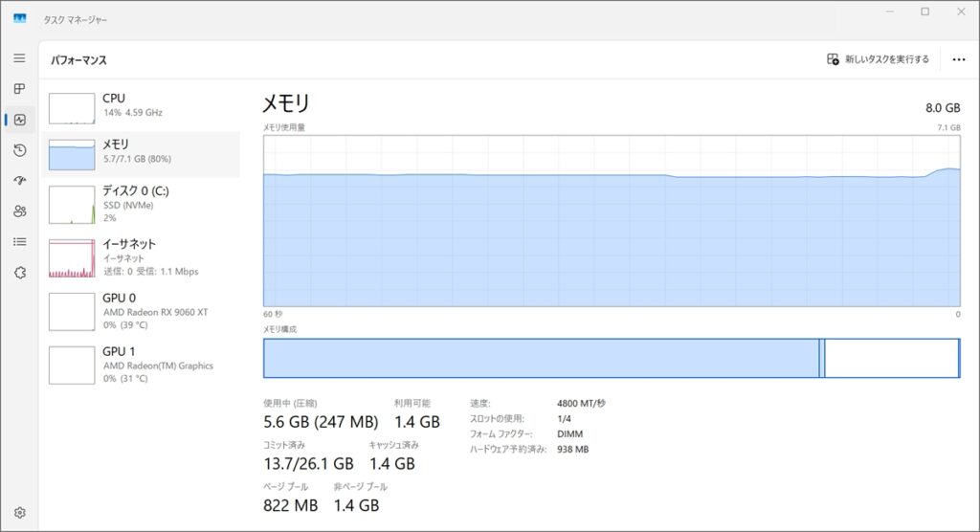Viewport: 980px width, 532px height.
Task: Select the Memory performance entry
Action: [x=141, y=151]
